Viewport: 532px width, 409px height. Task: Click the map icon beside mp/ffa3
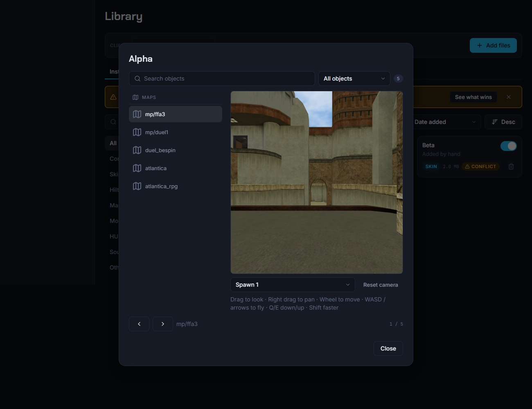tap(137, 114)
